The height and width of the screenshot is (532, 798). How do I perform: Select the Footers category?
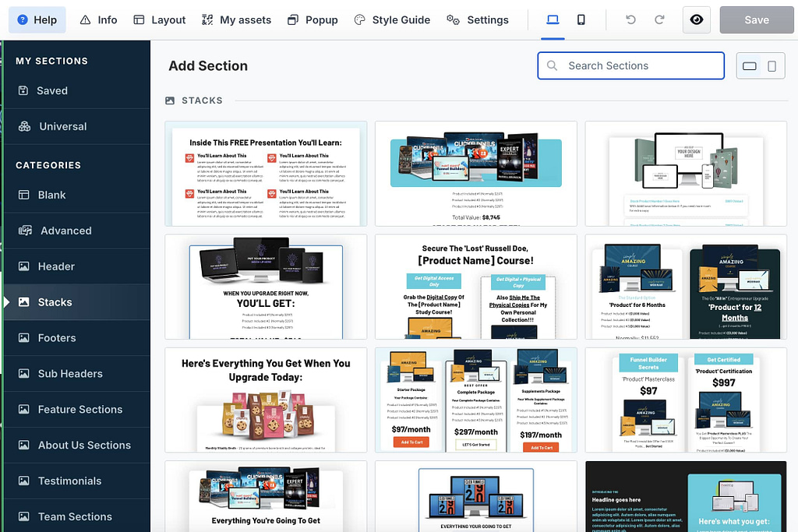click(77, 338)
